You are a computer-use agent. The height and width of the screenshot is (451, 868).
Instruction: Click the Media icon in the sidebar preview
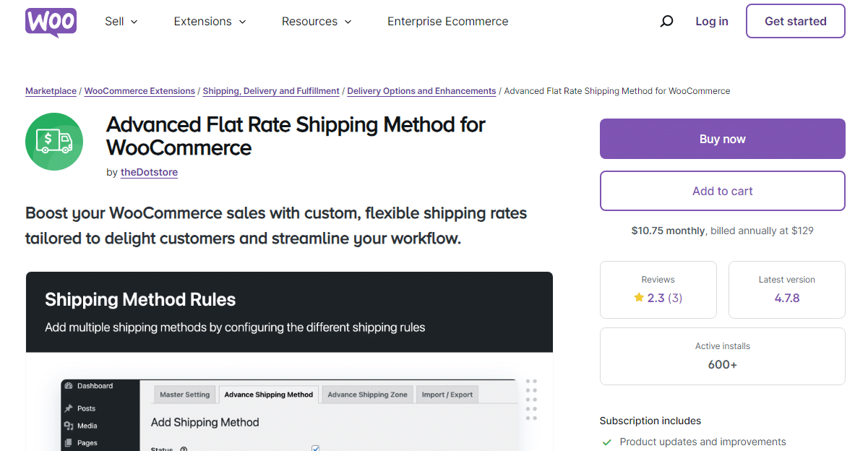pos(69,426)
